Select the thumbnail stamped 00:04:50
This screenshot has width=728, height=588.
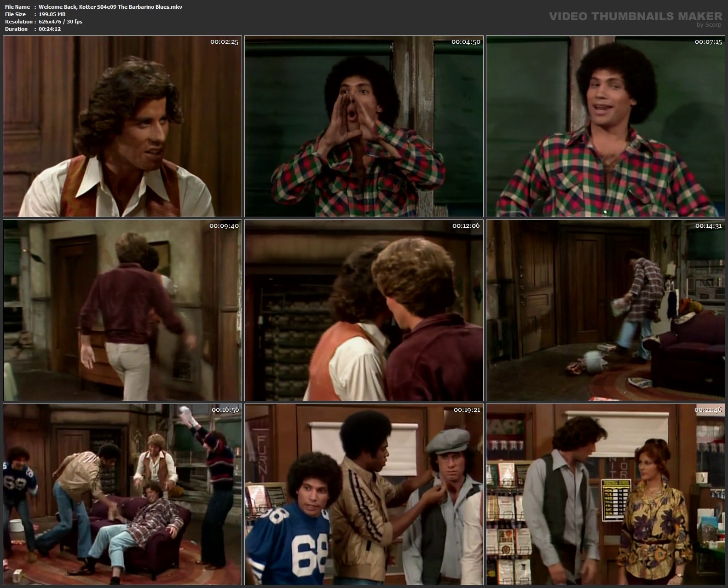[364, 127]
